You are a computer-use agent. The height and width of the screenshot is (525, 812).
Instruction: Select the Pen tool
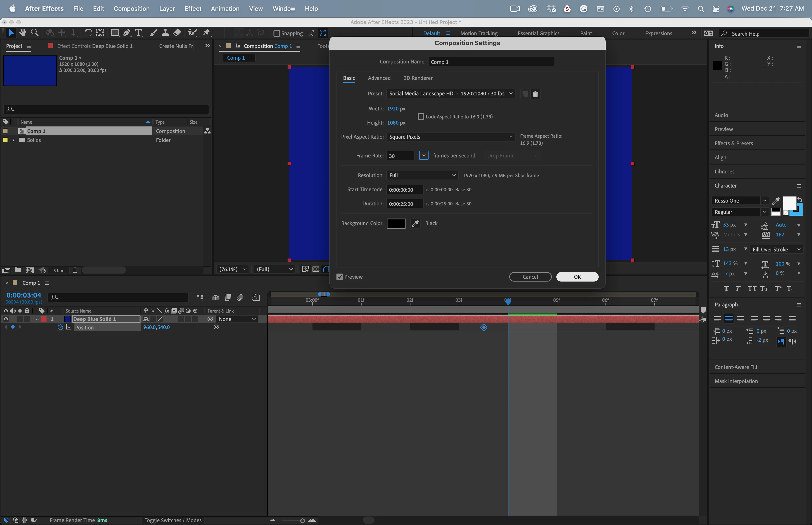click(x=127, y=33)
